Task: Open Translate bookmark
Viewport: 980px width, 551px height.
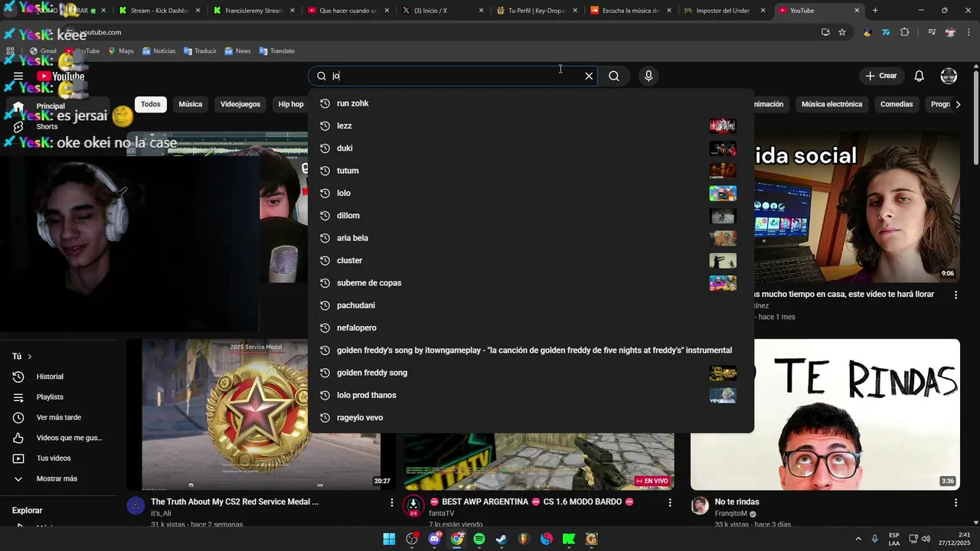Action: (x=277, y=51)
